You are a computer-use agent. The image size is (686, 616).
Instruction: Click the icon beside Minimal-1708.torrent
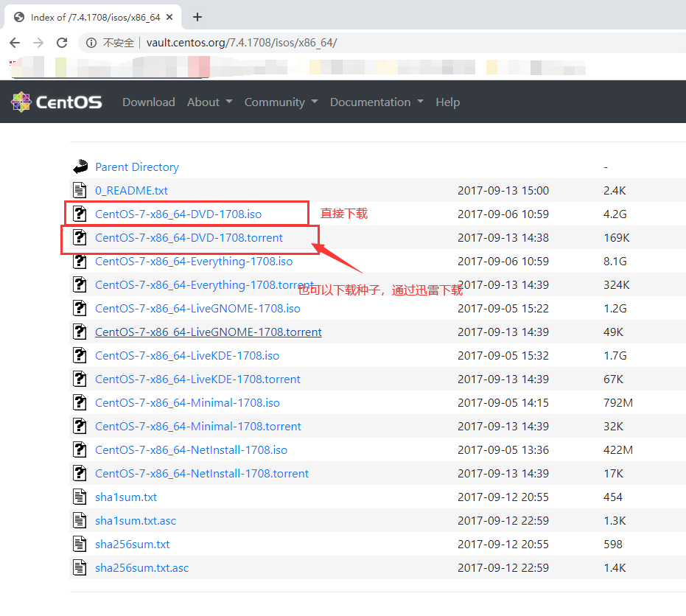[80, 426]
